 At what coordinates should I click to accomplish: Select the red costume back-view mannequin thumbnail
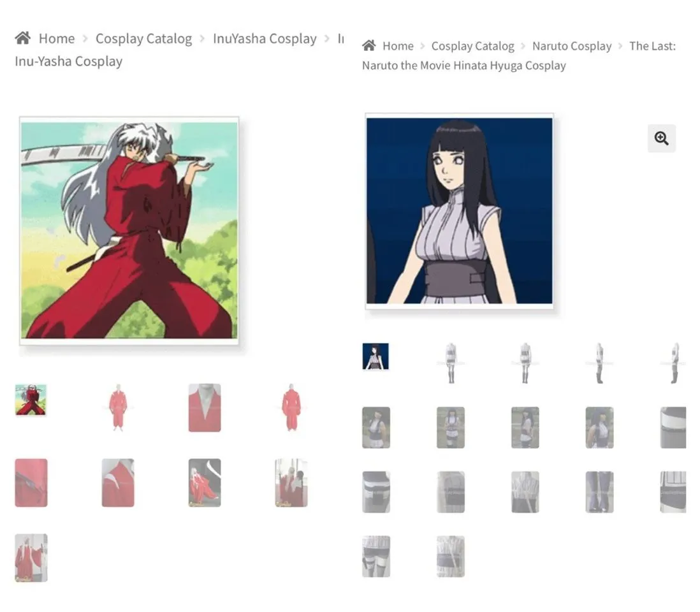coord(291,407)
